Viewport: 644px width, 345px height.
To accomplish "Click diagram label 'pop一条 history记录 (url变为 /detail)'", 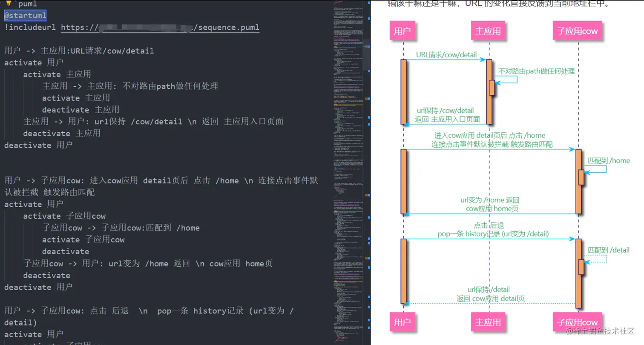I will point(493,234).
